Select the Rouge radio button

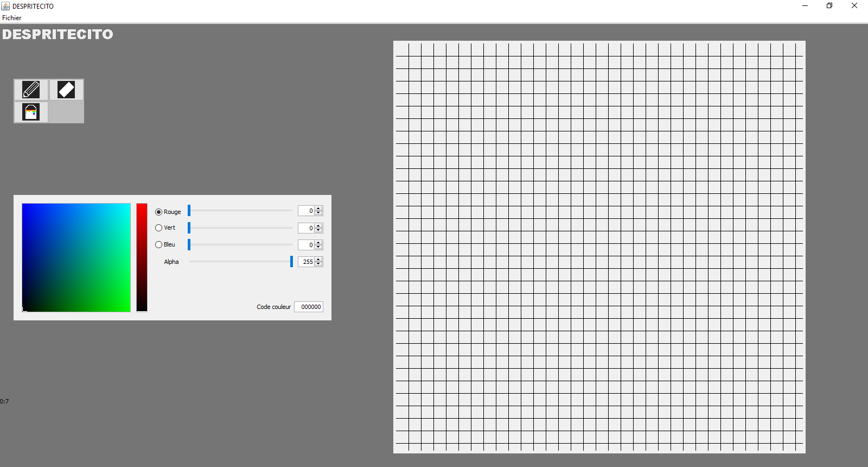click(158, 212)
